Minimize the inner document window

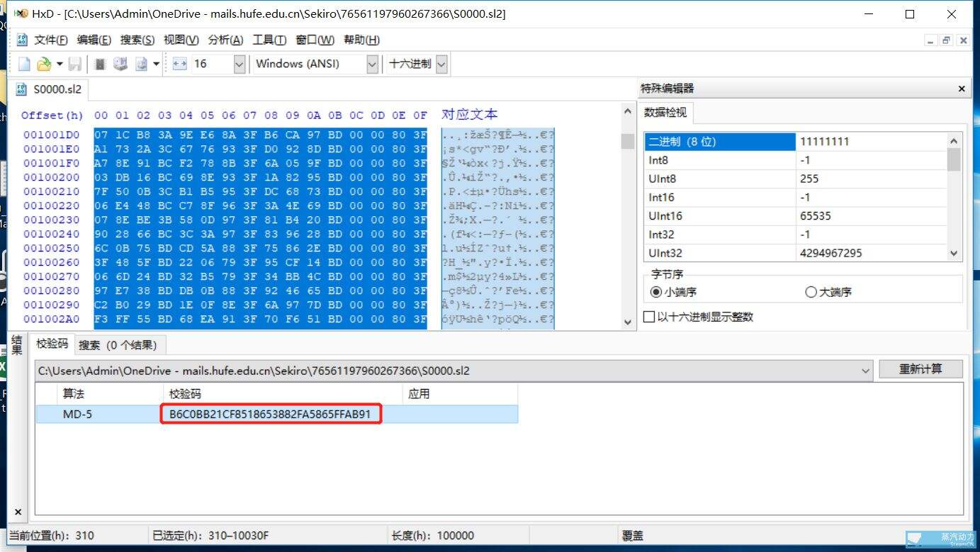pos(930,40)
